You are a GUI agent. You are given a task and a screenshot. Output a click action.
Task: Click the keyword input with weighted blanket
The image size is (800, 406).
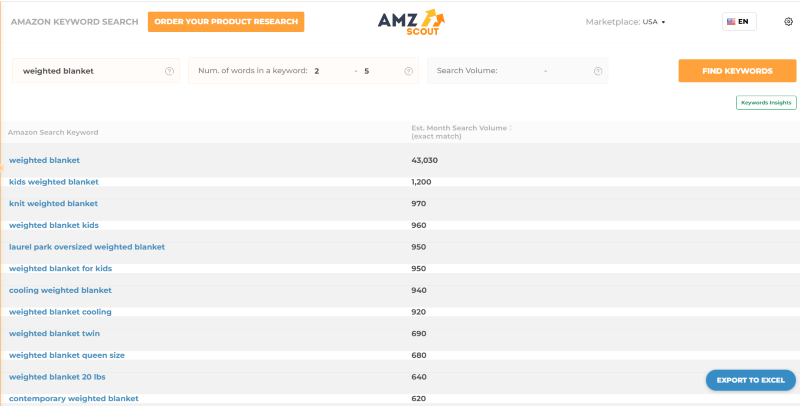[x=96, y=71]
